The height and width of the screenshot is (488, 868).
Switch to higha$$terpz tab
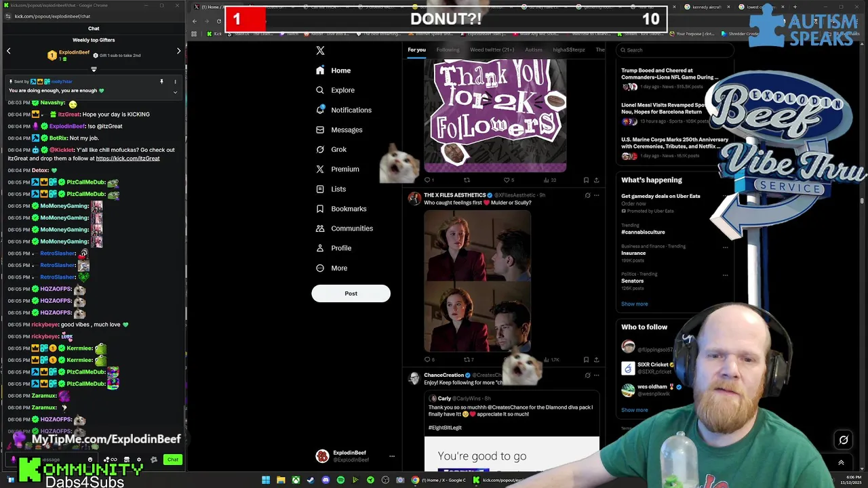point(569,49)
